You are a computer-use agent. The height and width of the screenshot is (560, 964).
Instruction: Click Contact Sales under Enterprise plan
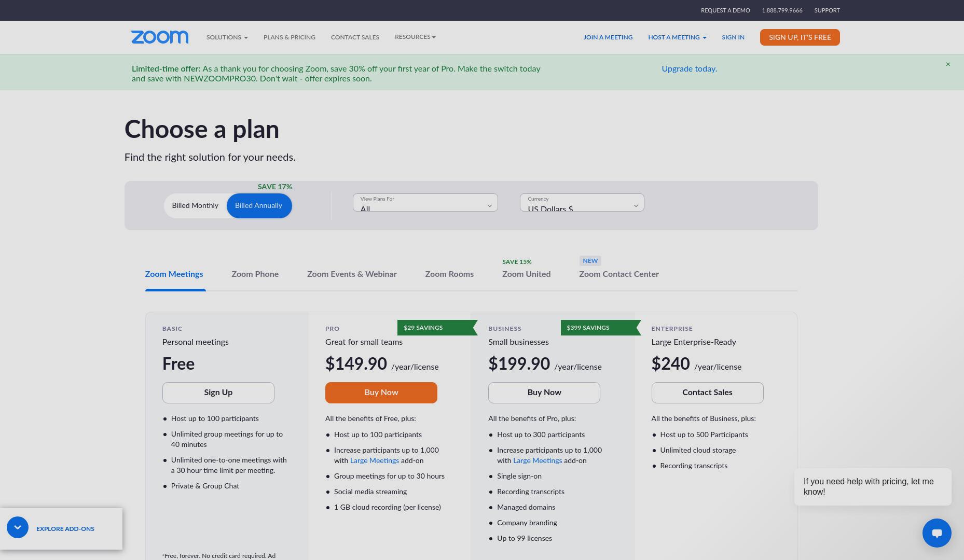[707, 393]
